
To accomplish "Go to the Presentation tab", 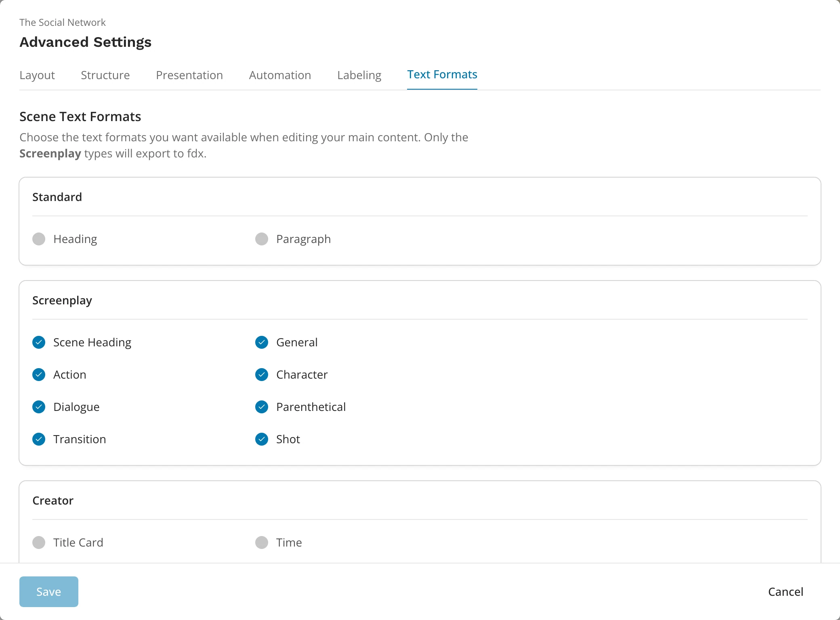I will pyautogui.click(x=189, y=75).
